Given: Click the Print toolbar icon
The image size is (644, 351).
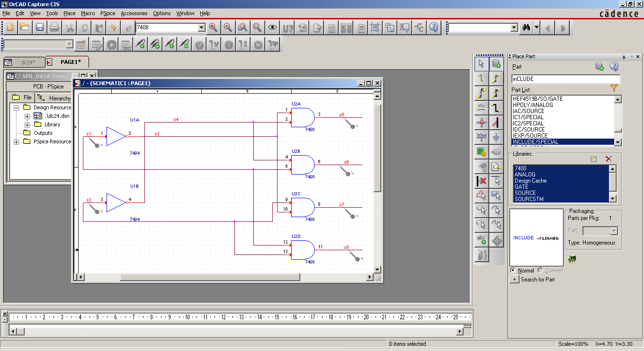Looking at the screenshot, I should 55,27.
